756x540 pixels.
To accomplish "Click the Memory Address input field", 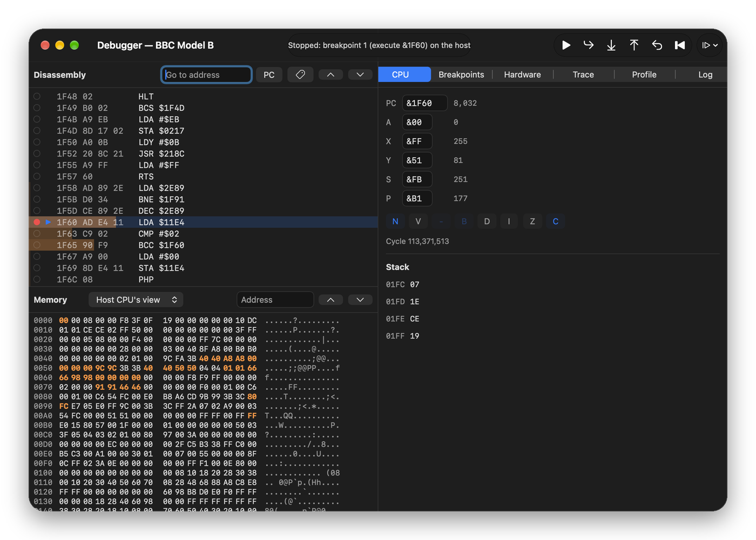I will [x=275, y=300].
